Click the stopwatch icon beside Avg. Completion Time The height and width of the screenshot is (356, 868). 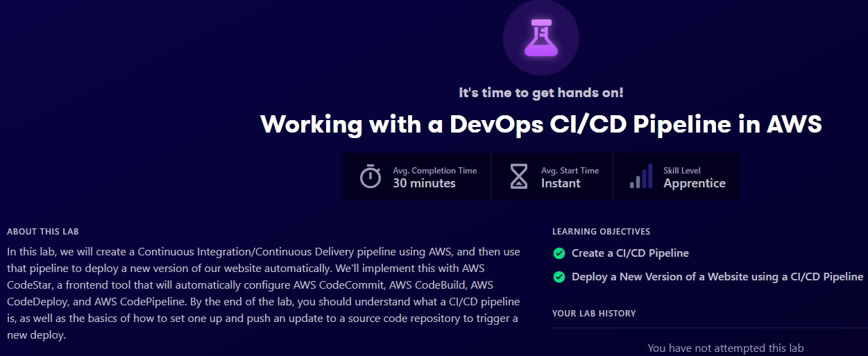pos(371,176)
